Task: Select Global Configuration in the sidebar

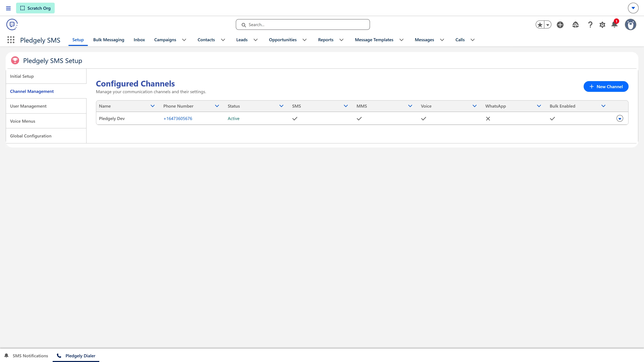Action: coord(46,136)
